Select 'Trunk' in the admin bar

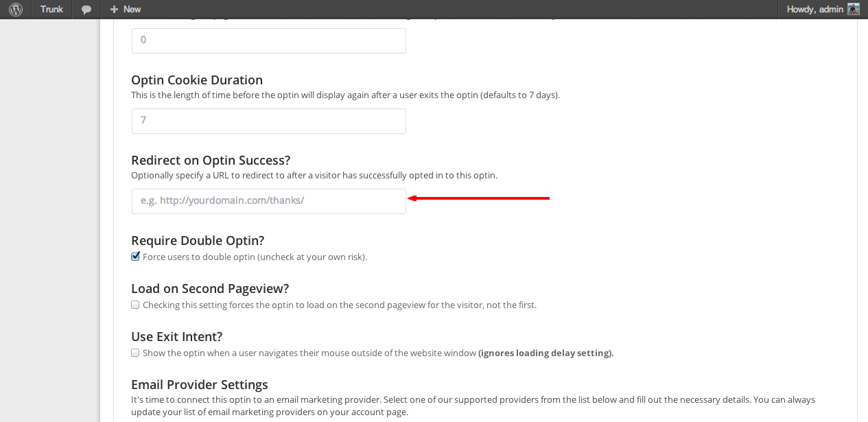[x=51, y=9]
